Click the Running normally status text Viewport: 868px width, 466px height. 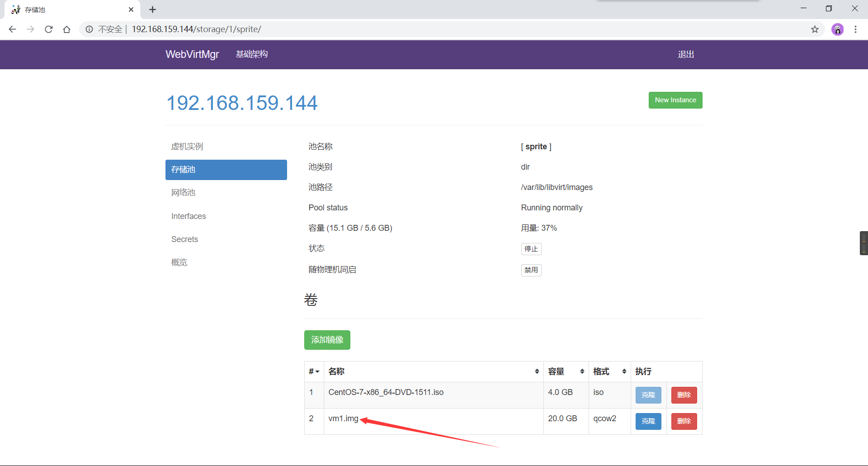[552, 208]
